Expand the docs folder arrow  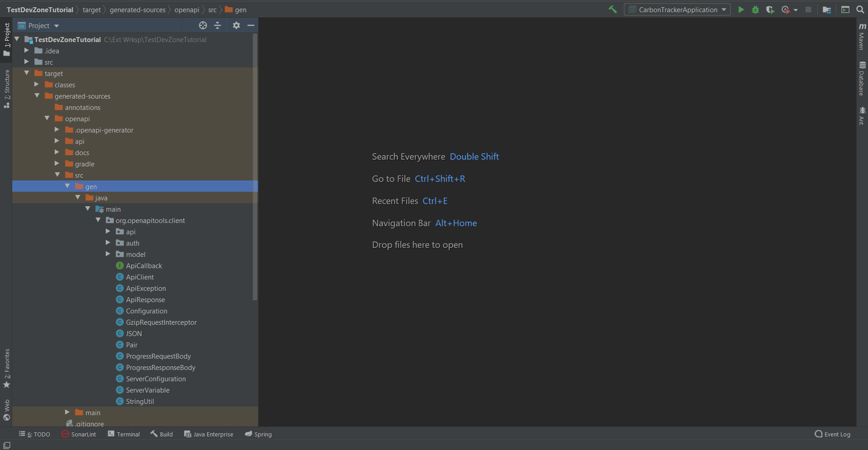[x=57, y=152]
